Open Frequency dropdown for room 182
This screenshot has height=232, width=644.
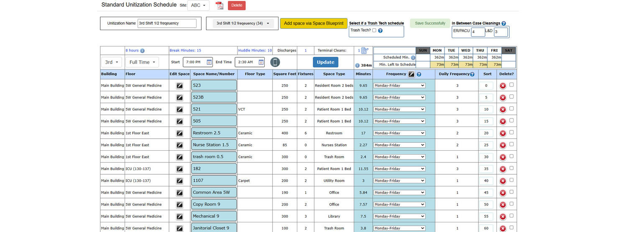[399, 169]
